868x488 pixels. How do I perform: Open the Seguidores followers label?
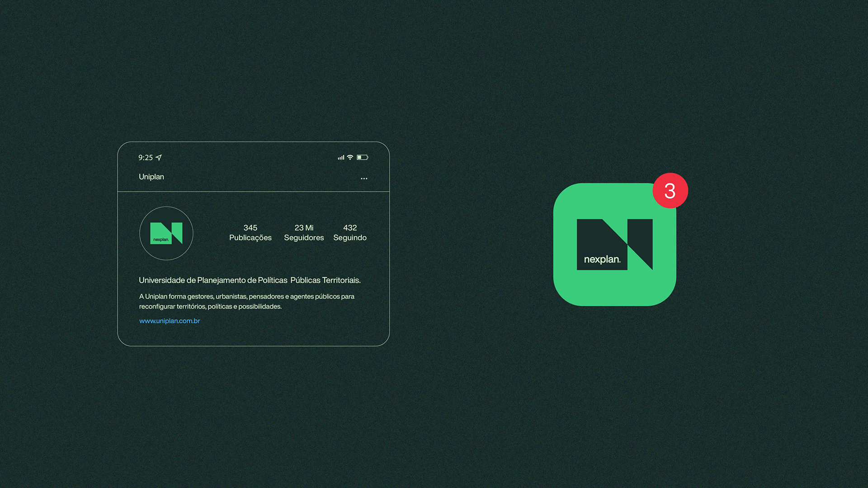(304, 238)
